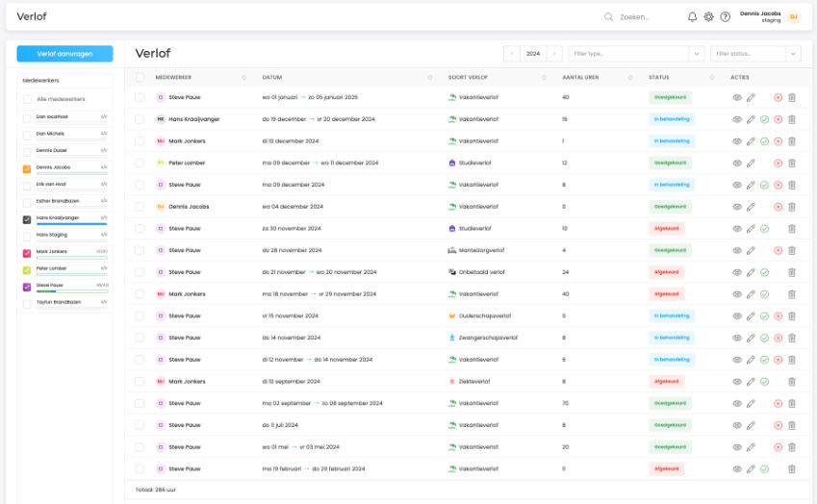The image size is (817, 504).
Task: Delete Dennis Jacobs' 04 december leave entry
Action: pos(791,207)
